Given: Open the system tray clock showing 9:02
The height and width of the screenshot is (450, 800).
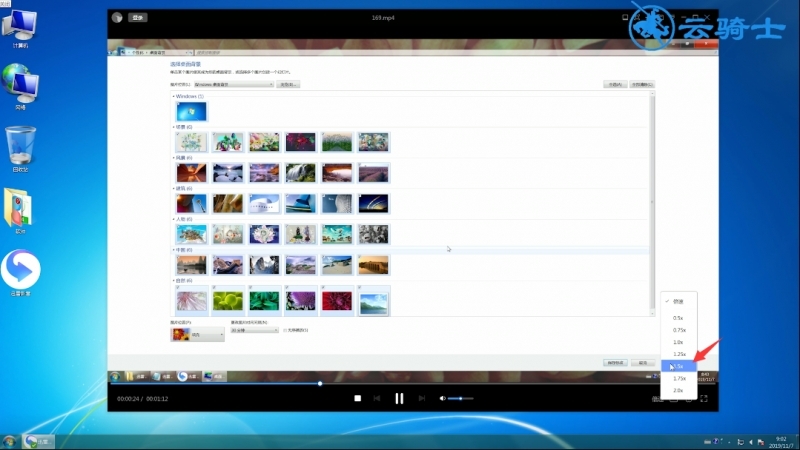Looking at the screenshot, I should pos(781,442).
